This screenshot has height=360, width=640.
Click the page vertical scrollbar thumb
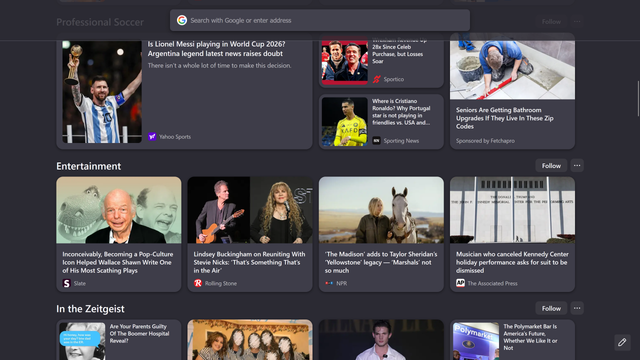[638, 98]
